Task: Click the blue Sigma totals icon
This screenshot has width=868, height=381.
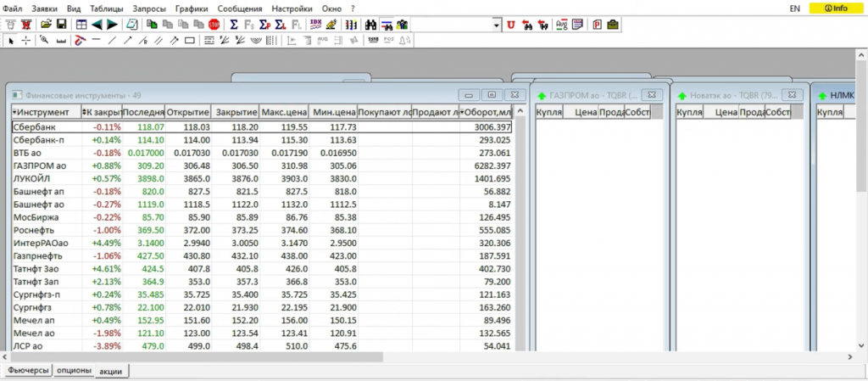Action: pyautogui.click(x=234, y=25)
